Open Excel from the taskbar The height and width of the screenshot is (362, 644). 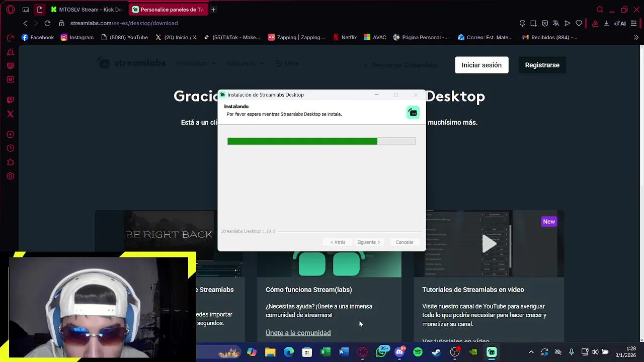point(326,352)
